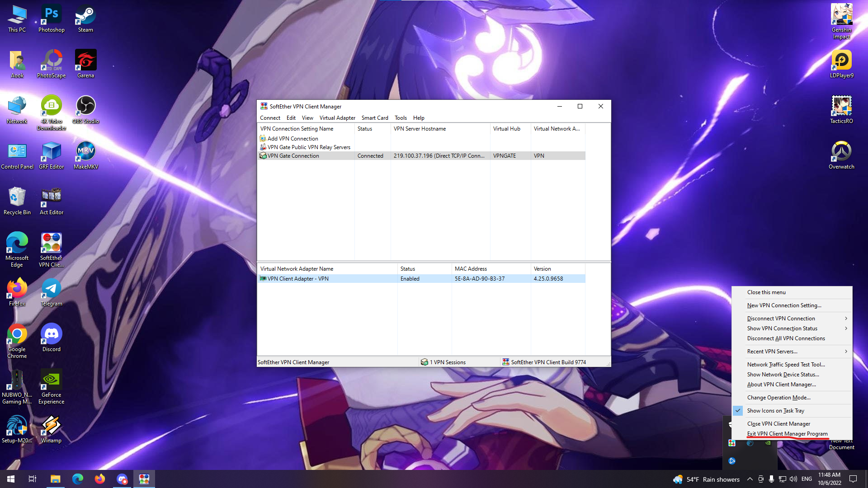
Task: Select the VPN Gate Connection row
Action: coord(421,156)
